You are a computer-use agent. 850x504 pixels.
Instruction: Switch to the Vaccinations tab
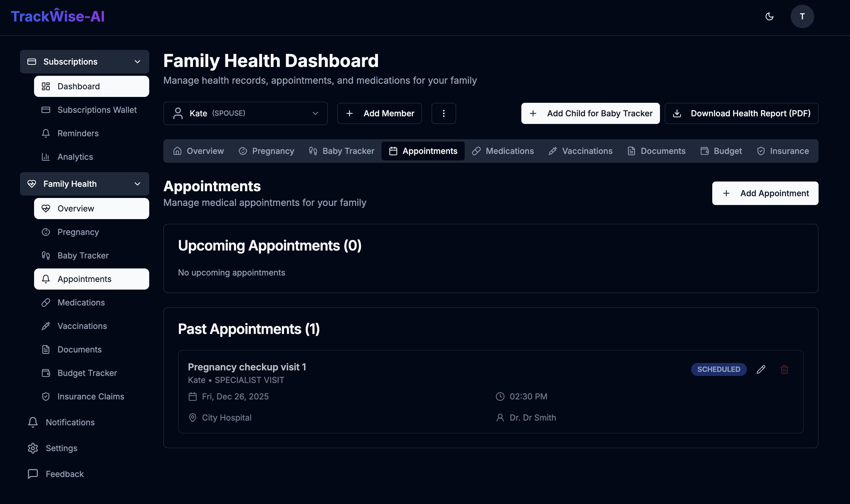[580, 151]
